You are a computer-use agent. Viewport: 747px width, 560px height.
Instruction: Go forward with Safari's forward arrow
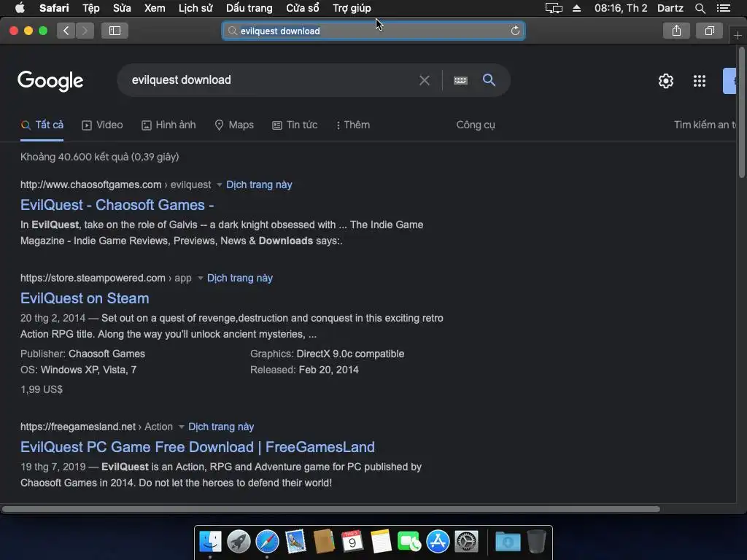[x=85, y=31]
